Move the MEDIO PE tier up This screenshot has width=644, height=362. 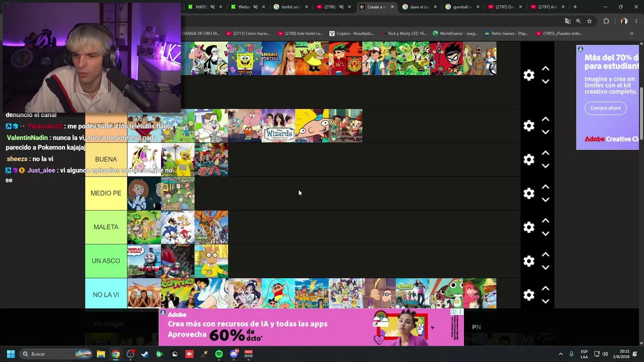click(545, 187)
